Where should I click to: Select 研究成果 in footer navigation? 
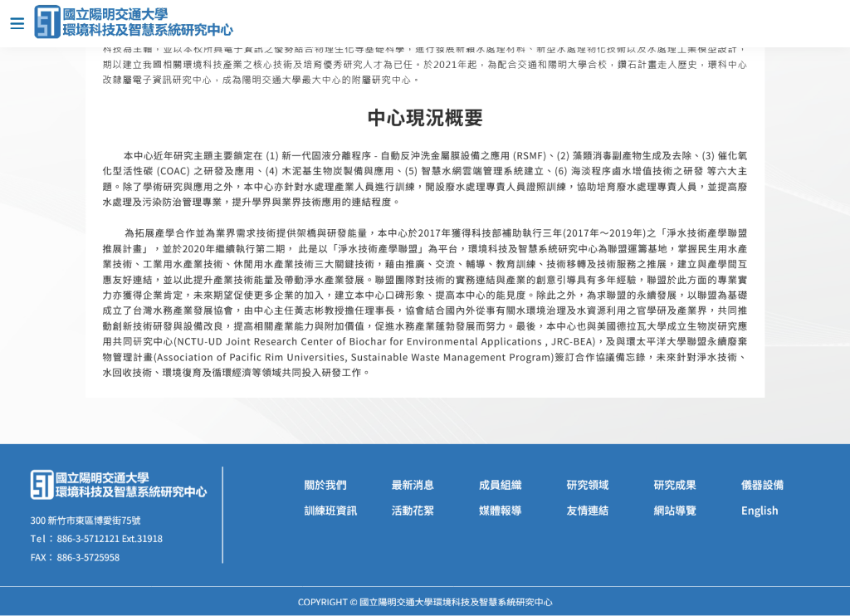(x=675, y=485)
